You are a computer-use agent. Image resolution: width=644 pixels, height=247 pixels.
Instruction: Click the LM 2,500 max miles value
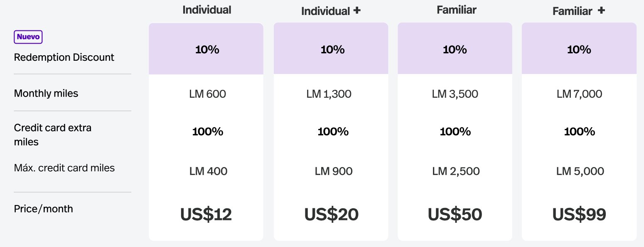(x=456, y=171)
